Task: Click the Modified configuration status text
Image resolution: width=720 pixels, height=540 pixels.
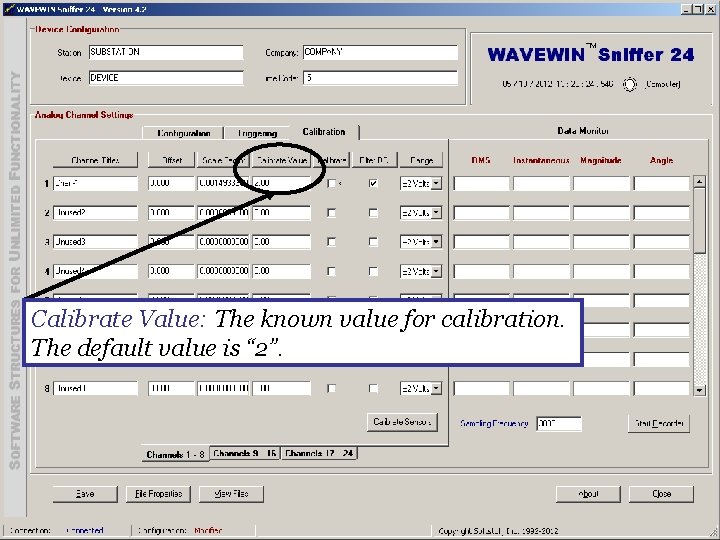Action: tap(208, 531)
